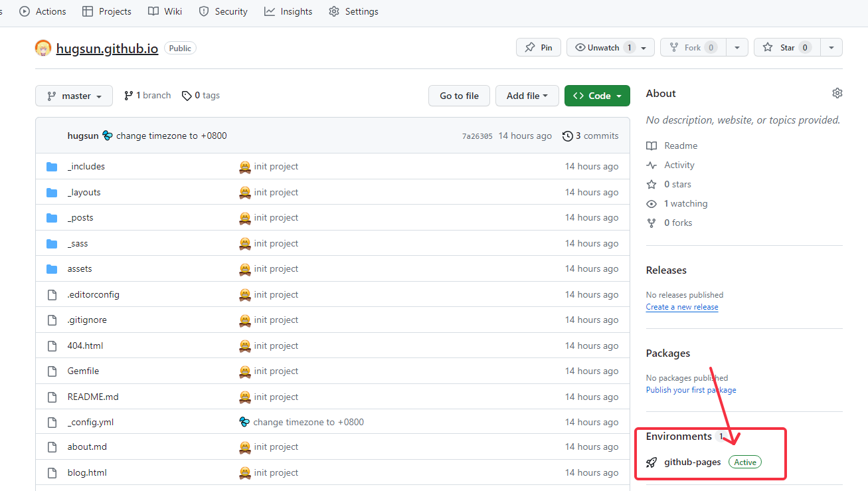
Task: Expand the master branch selector
Action: pyautogui.click(x=74, y=96)
